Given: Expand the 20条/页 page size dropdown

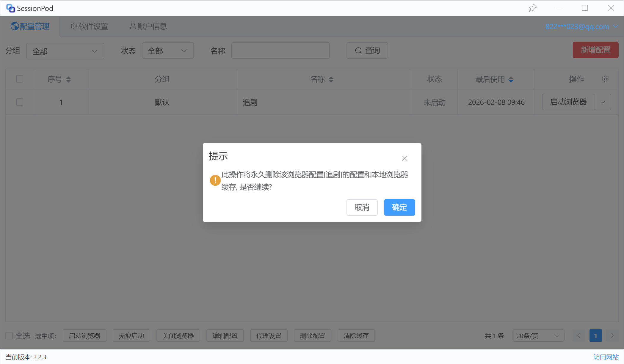Looking at the screenshot, I should (x=538, y=335).
